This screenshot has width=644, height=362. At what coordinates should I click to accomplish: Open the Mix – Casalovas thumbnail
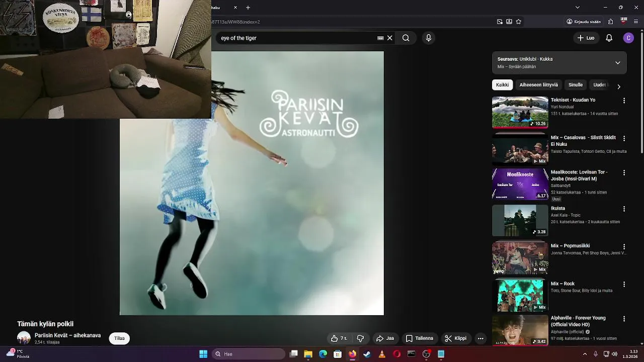520,150
